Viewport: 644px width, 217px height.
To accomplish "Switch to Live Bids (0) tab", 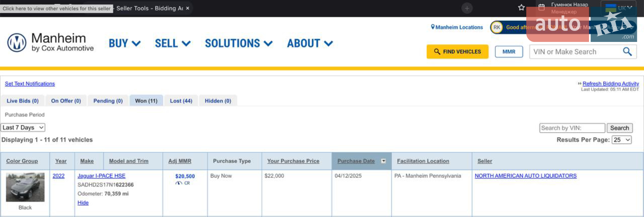I will 22,101.
